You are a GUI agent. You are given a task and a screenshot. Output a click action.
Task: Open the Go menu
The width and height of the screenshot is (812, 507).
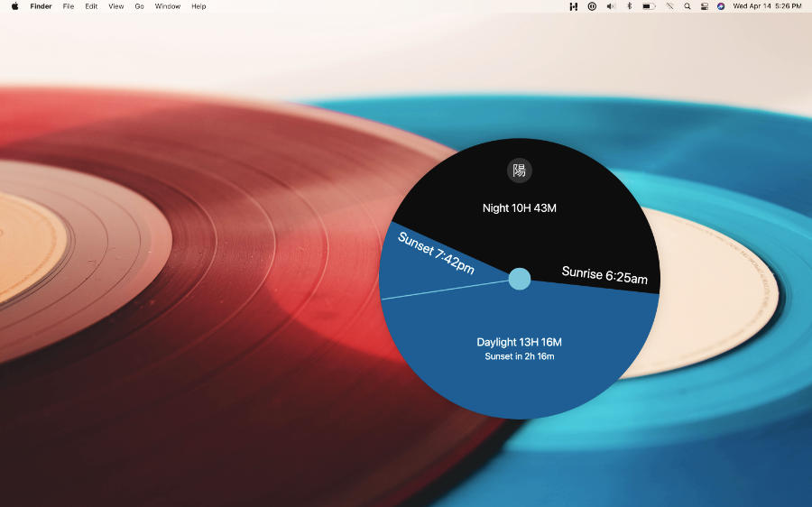pos(139,6)
